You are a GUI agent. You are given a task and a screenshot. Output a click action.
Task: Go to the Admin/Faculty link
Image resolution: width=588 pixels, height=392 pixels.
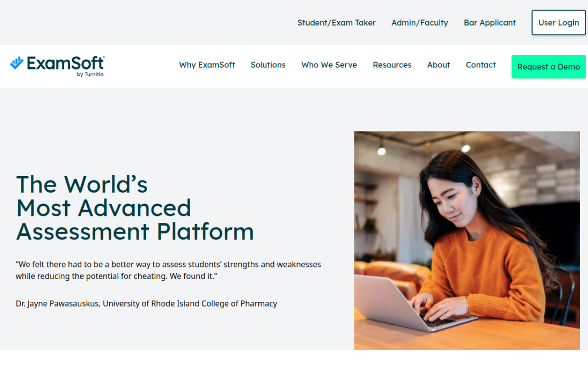pyautogui.click(x=419, y=23)
